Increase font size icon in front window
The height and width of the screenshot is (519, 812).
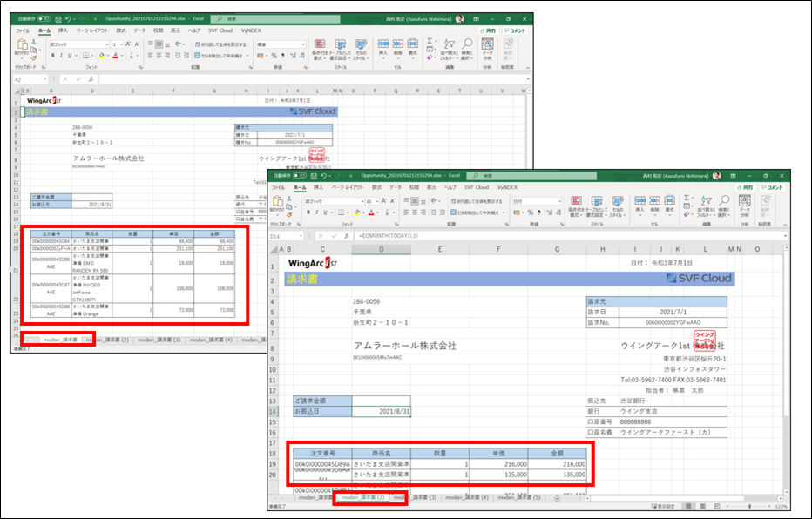tap(385, 201)
